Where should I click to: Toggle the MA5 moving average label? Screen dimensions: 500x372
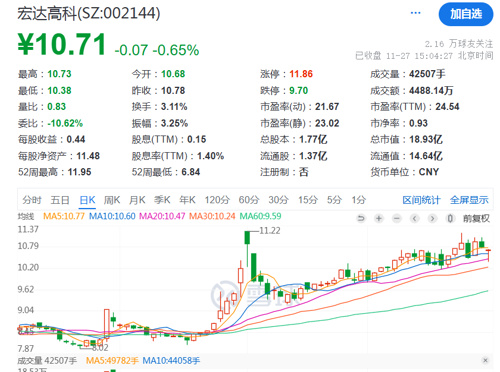pos(64,216)
